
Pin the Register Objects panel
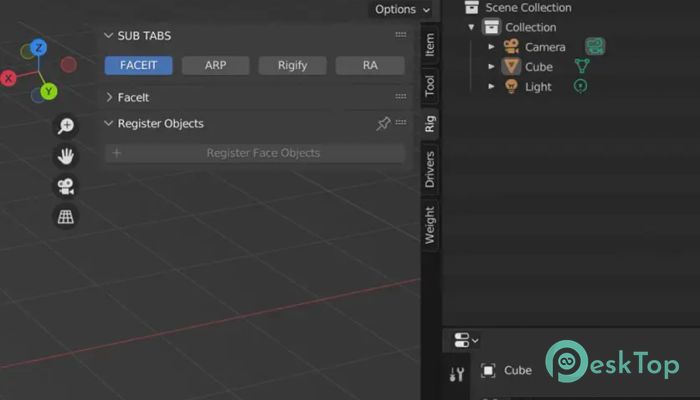[383, 123]
